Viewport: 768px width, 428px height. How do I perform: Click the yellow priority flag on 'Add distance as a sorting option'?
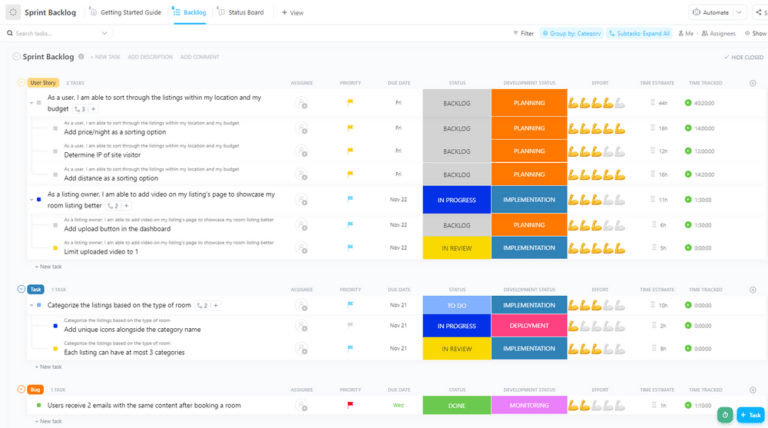(350, 174)
